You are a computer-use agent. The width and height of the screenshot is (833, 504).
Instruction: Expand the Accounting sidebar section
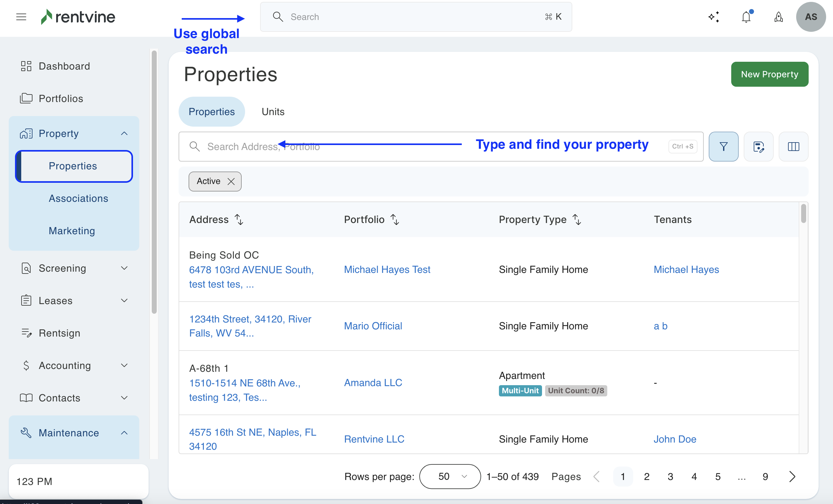click(x=124, y=366)
